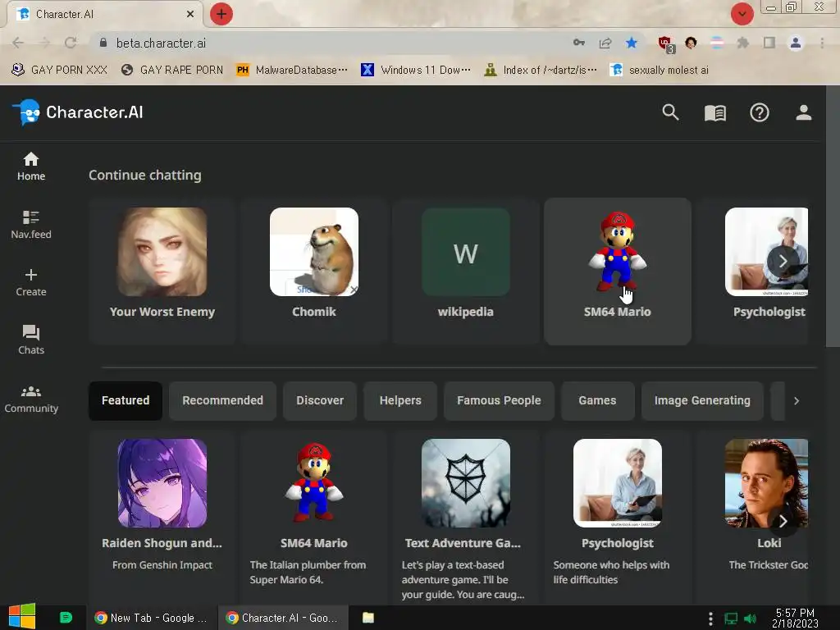
Task: Show next Featured characters arrow near Loki
Action: point(783,521)
